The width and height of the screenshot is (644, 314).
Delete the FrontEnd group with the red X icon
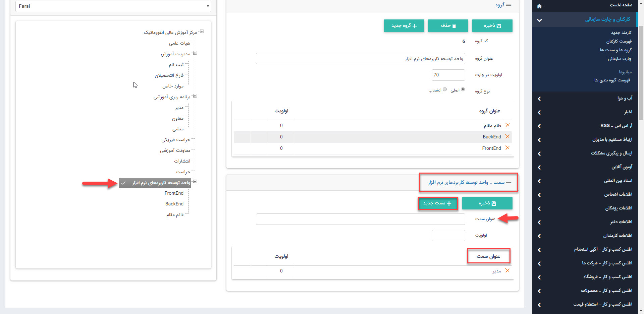507,148
